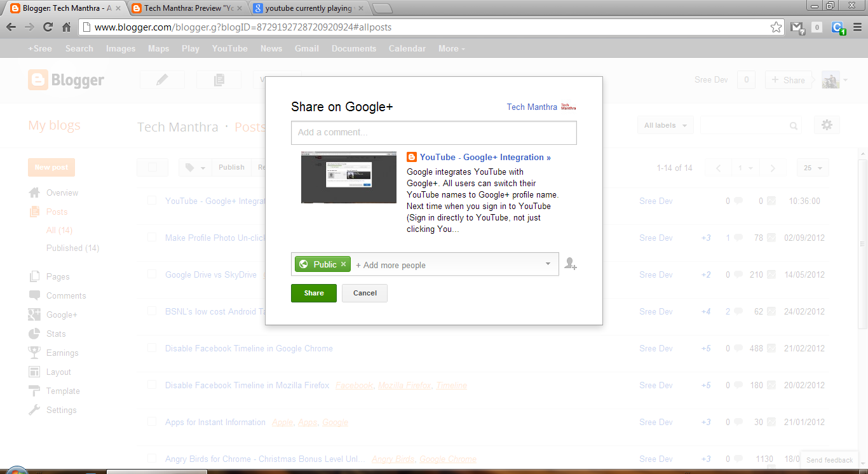The width and height of the screenshot is (868, 474).
Task: Open Earnings in the sidebar
Action: click(62, 353)
